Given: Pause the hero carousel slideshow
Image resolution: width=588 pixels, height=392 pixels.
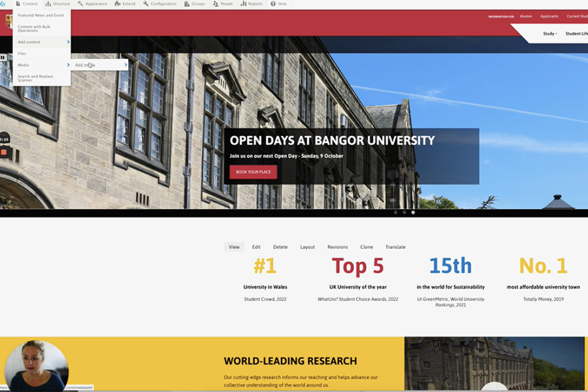Looking at the screenshot, I should (3, 57).
